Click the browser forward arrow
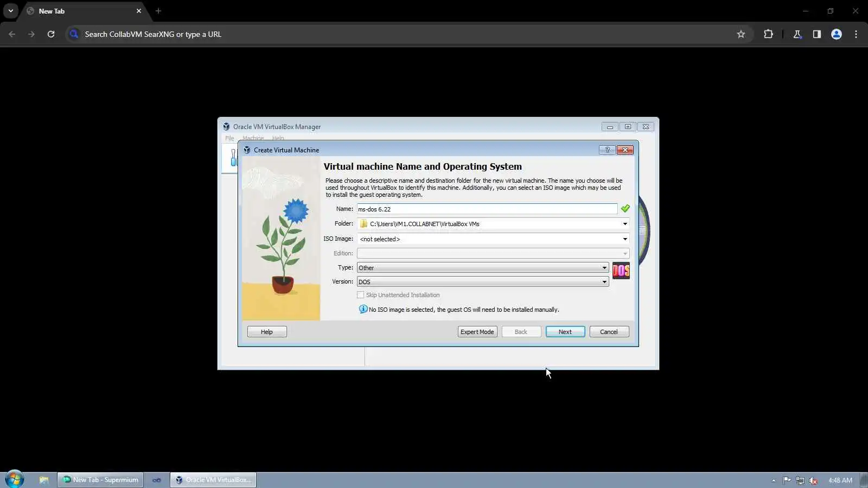The width and height of the screenshot is (868, 488). click(31, 34)
